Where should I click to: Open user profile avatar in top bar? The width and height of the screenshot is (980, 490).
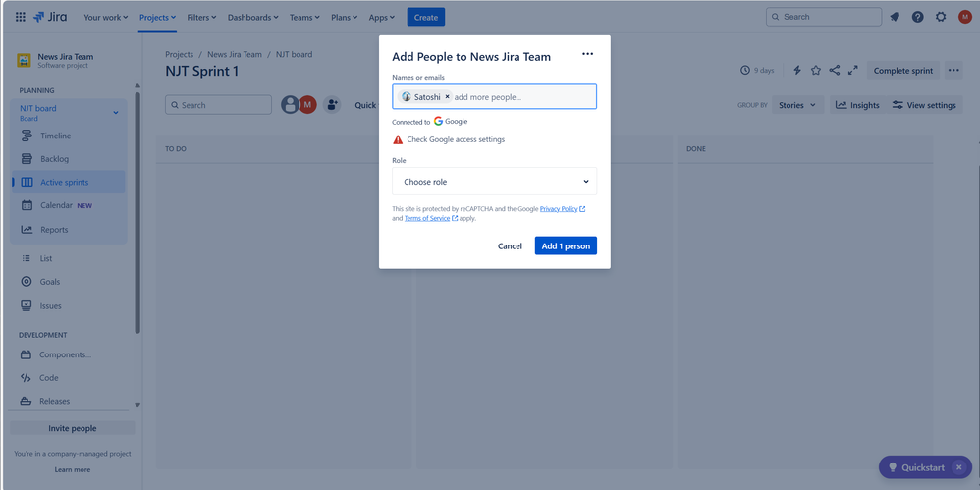(x=965, y=17)
